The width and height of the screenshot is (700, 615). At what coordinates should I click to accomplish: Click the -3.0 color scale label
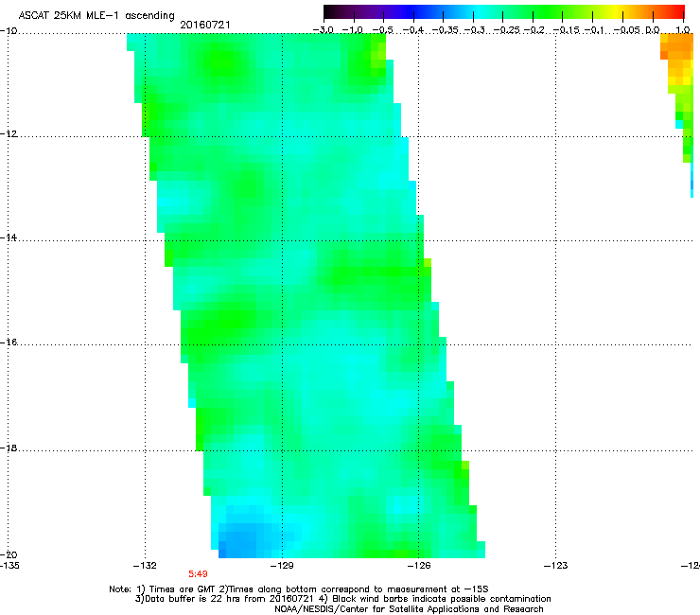pyautogui.click(x=324, y=30)
